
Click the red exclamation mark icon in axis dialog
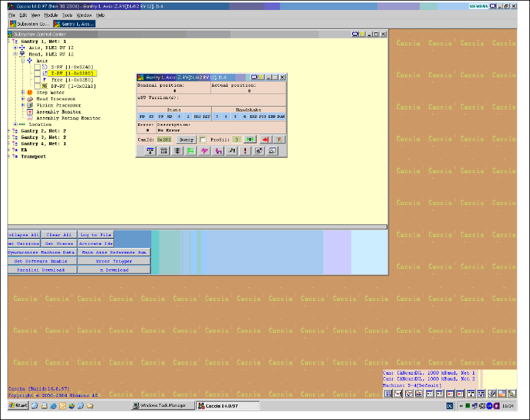(x=245, y=151)
